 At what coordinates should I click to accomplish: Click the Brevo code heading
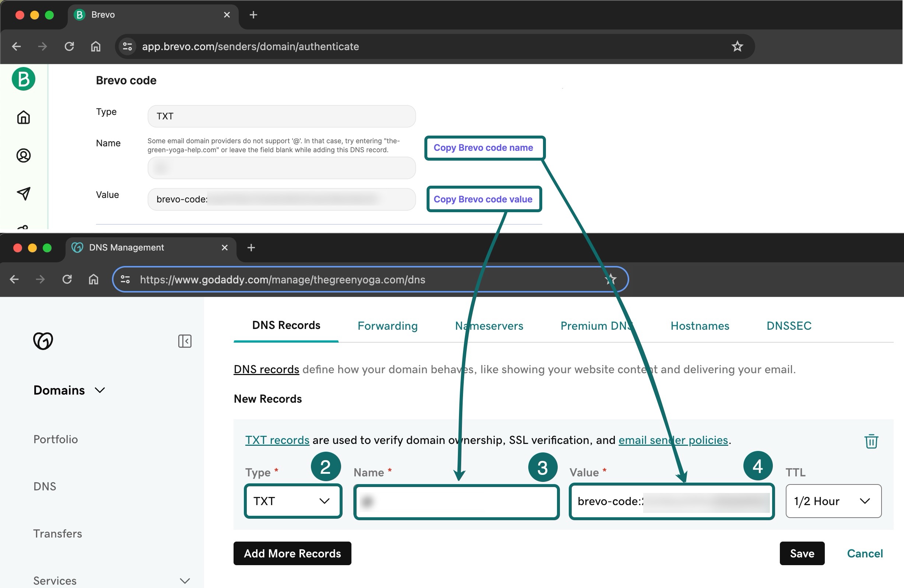pyautogui.click(x=126, y=80)
